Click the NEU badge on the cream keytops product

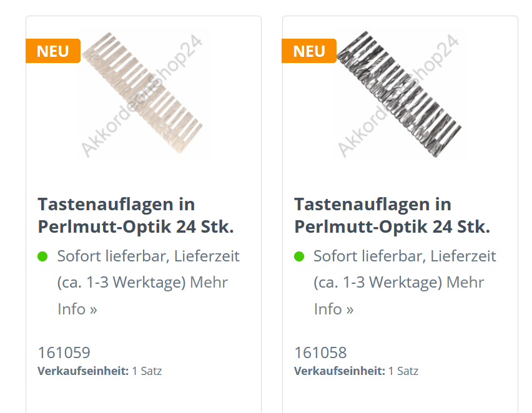[x=53, y=51]
